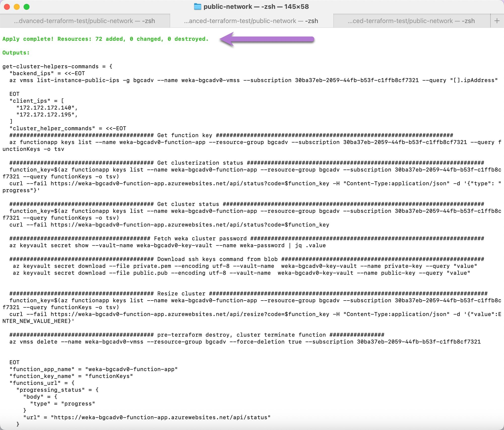Select the middle active public-network zsh tab
The height and width of the screenshot is (430, 504).
click(x=251, y=21)
